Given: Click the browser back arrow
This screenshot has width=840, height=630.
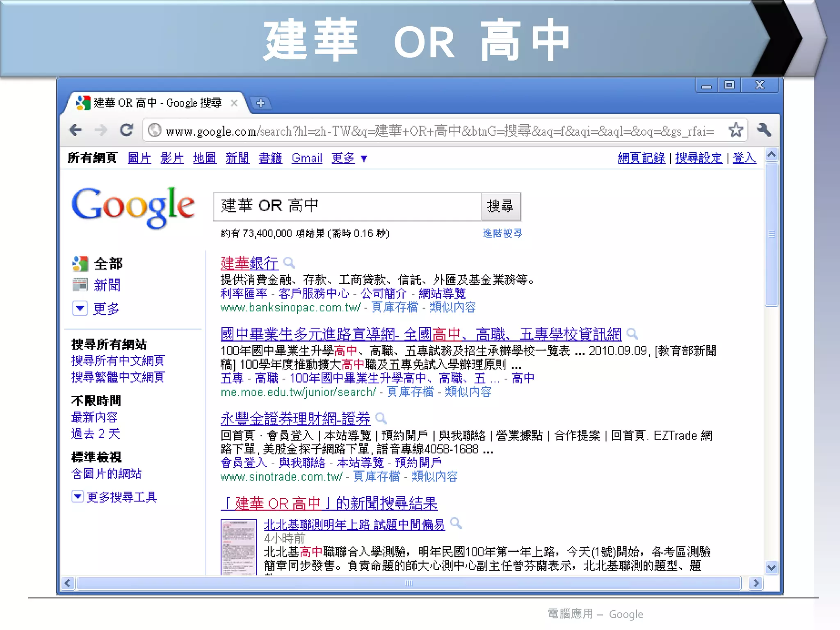Looking at the screenshot, I should point(75,130).
